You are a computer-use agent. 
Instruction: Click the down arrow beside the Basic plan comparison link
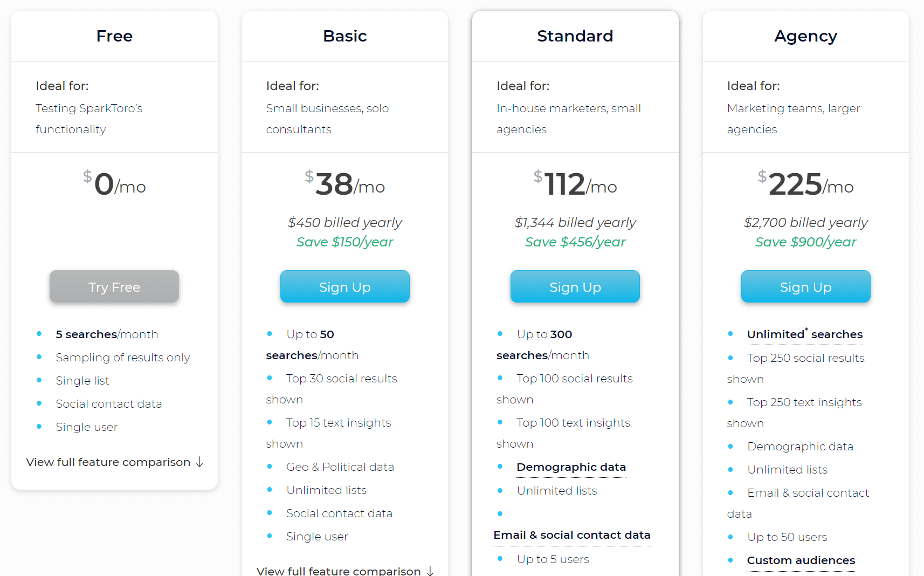point(430,571)
